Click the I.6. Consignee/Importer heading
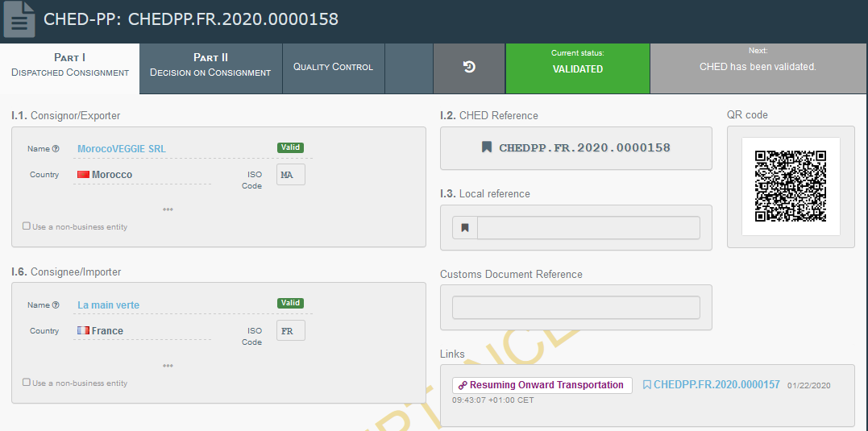Screen dimensions: 868x431 [66, 272]
